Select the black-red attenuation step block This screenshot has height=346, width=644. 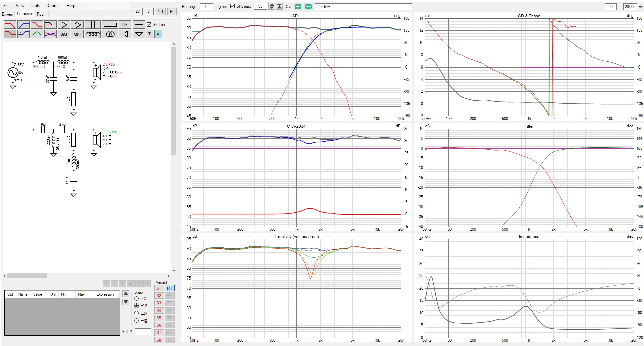(50, 25)
